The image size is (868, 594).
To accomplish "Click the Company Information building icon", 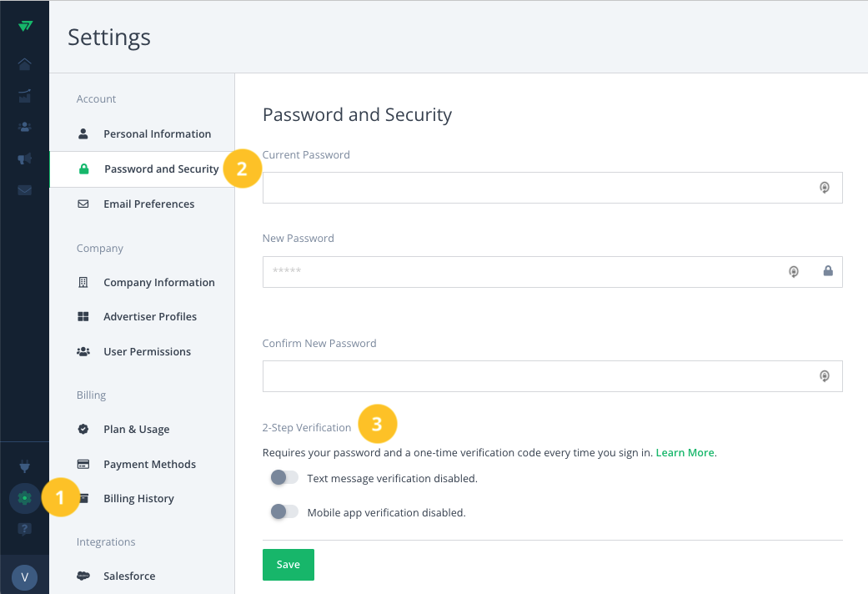I will pyautogui.click(x=83, y=283).
